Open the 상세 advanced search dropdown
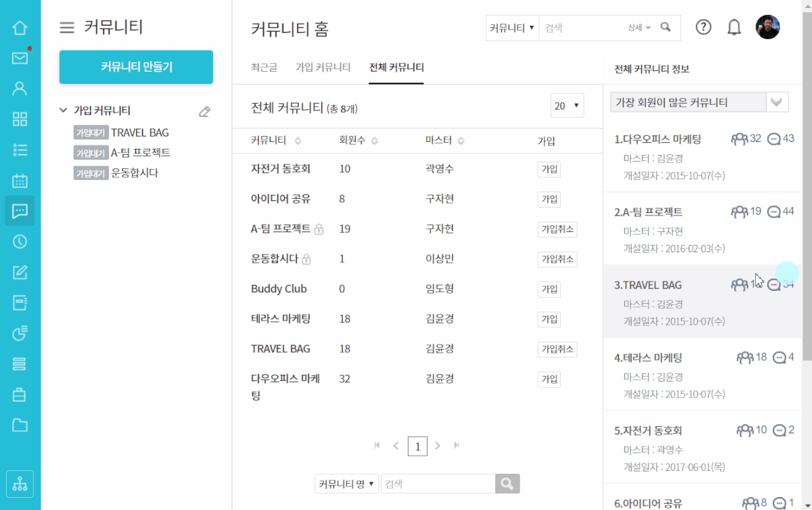This screenshot has height=510, width=812. pos(639,28)
